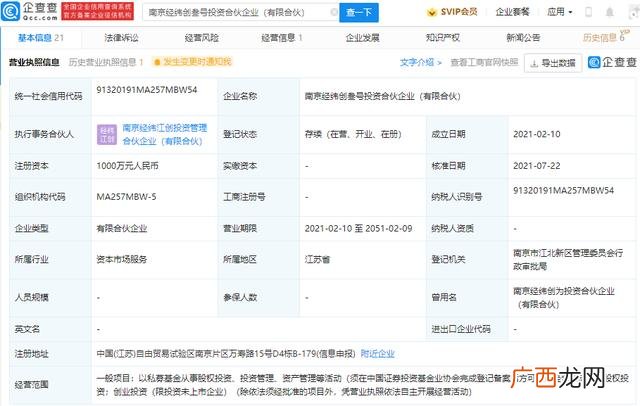Switch to 新闻公告 tab

coord(523,38)
